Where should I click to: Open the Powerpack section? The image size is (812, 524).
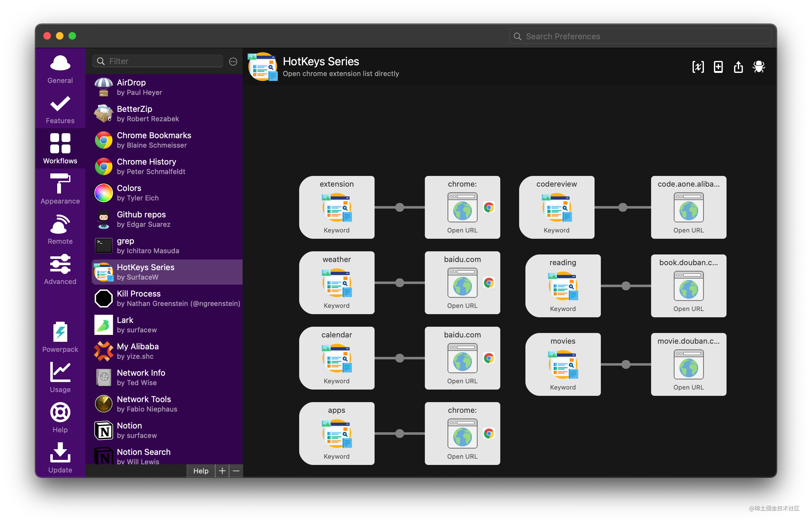point(60,337)
